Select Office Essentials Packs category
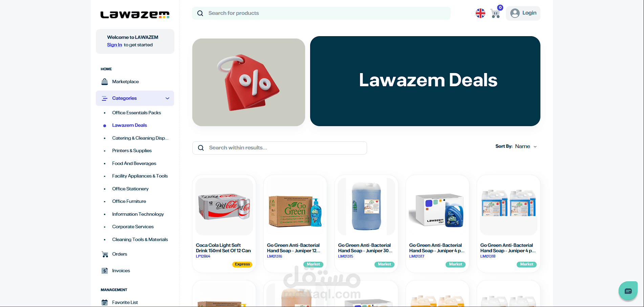Screen dimensions: 644x307 (x=136, y=113)
